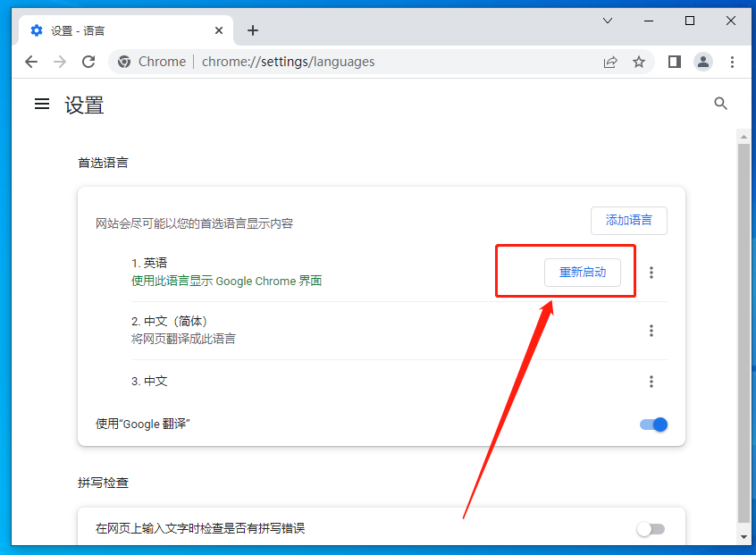Open the side panel icon
756x555 pixels.
pyautogui.click(x=674, y=62)
